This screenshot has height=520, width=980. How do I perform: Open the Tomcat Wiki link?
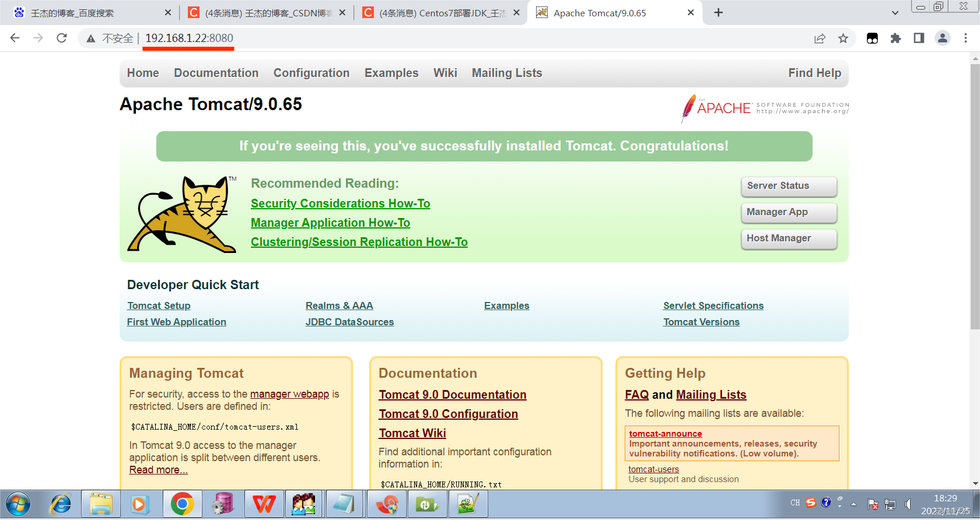(412, 433)
